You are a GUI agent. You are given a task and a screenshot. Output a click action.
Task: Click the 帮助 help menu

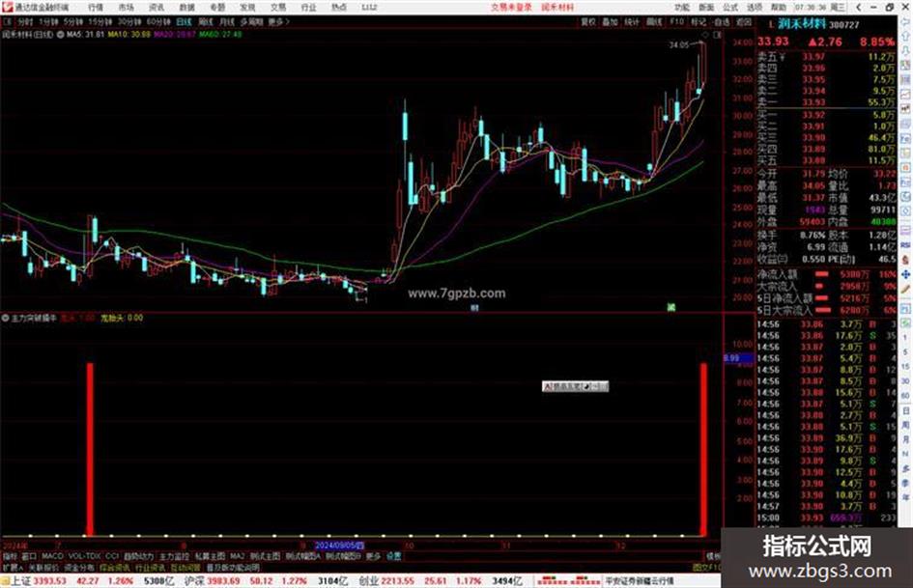point(778,7)
